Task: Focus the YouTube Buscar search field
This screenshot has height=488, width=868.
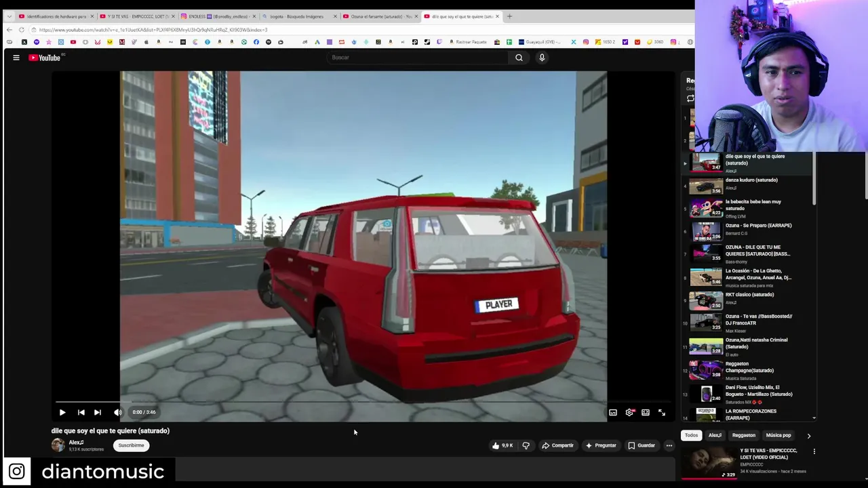Action: 417,58
